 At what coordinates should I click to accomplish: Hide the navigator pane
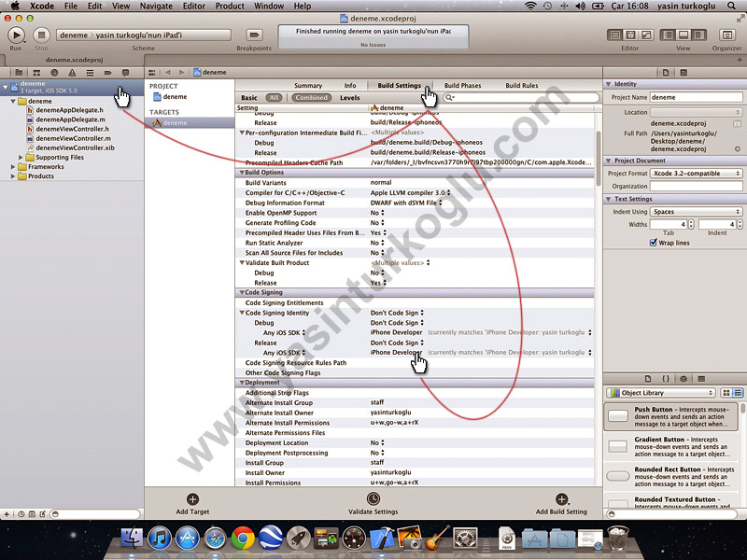pyautogui.click(x=669, y=35)
